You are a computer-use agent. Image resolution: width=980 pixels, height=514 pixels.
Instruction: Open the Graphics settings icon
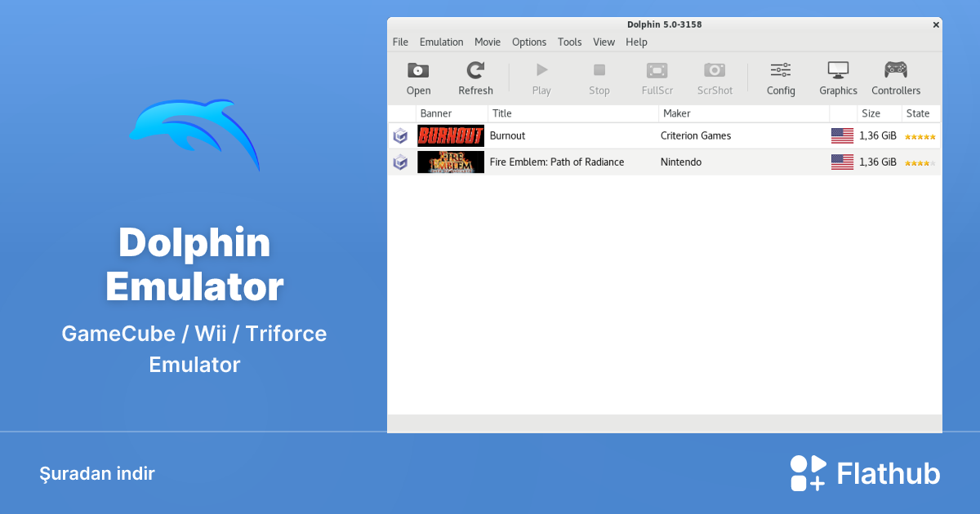(x=838, y=71)
